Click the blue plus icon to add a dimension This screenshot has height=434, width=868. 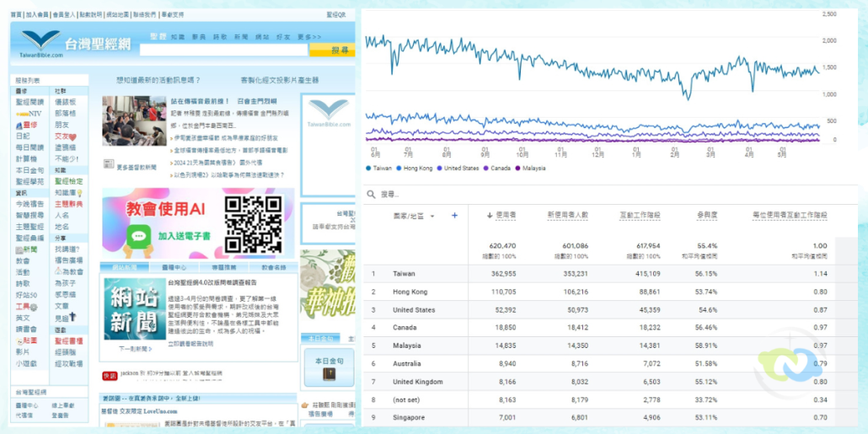tap(454, 216)
